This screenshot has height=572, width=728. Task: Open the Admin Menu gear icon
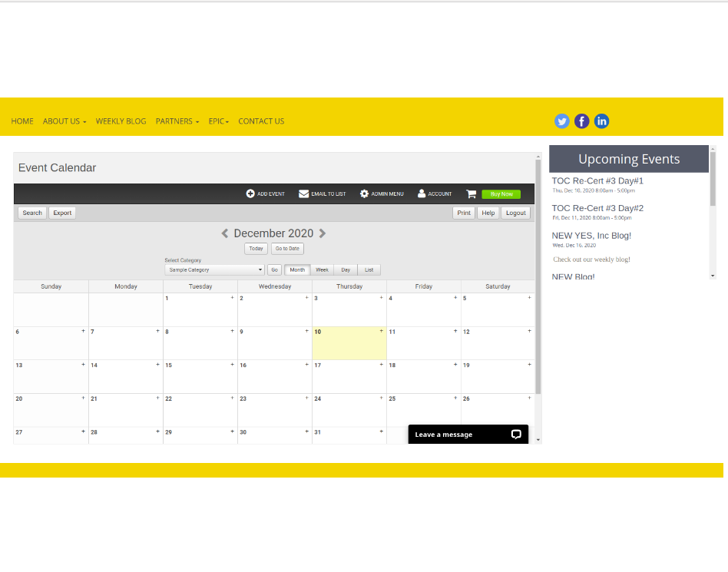click(x=364, y=194)
